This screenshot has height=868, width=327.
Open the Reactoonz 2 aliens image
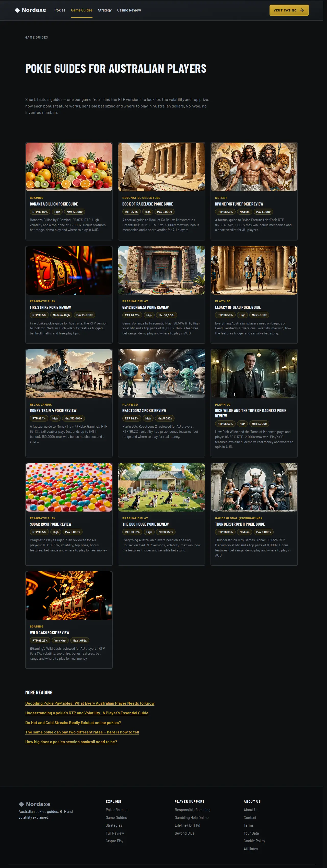(161, 373)
